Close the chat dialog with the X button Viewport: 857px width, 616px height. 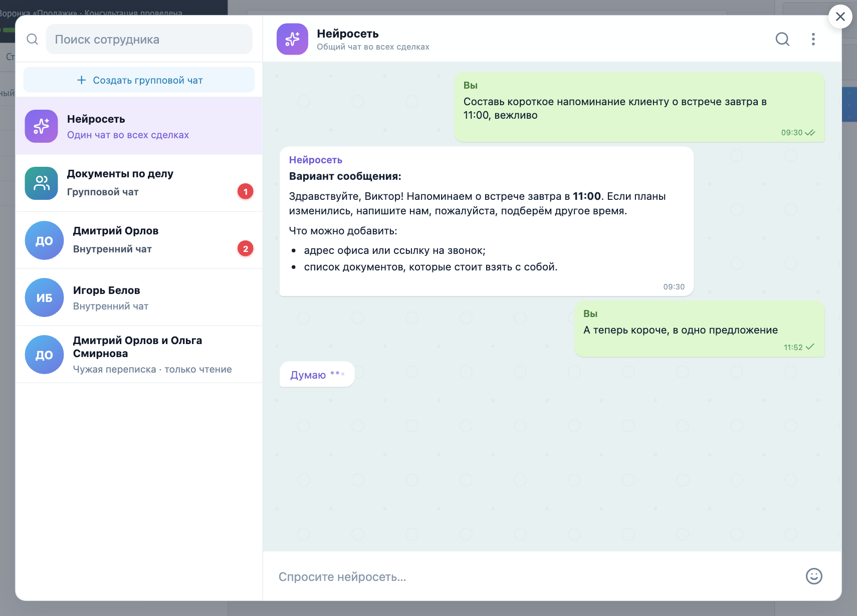click(x=840, y=17)
